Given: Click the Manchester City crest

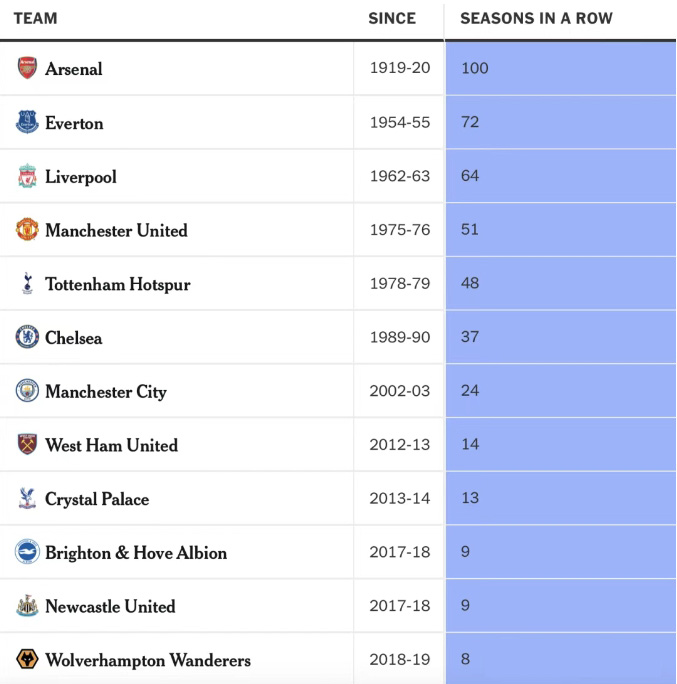Looking at the screenshot, I should pyautogui.click(x=27, y=391).
